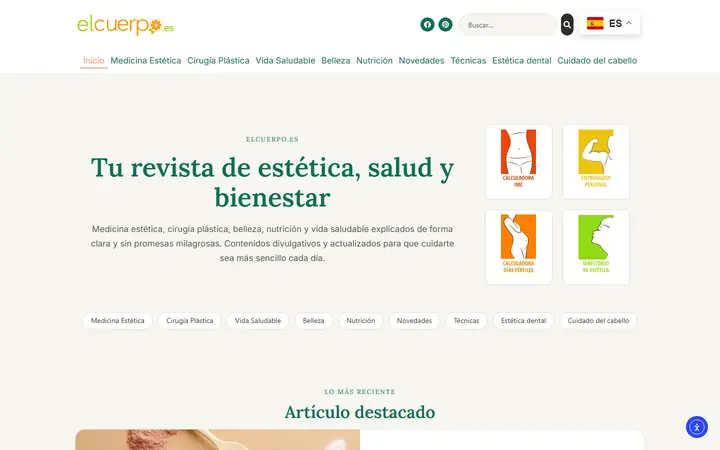Open Medicina Estética nav menu item

pos(146,61)
